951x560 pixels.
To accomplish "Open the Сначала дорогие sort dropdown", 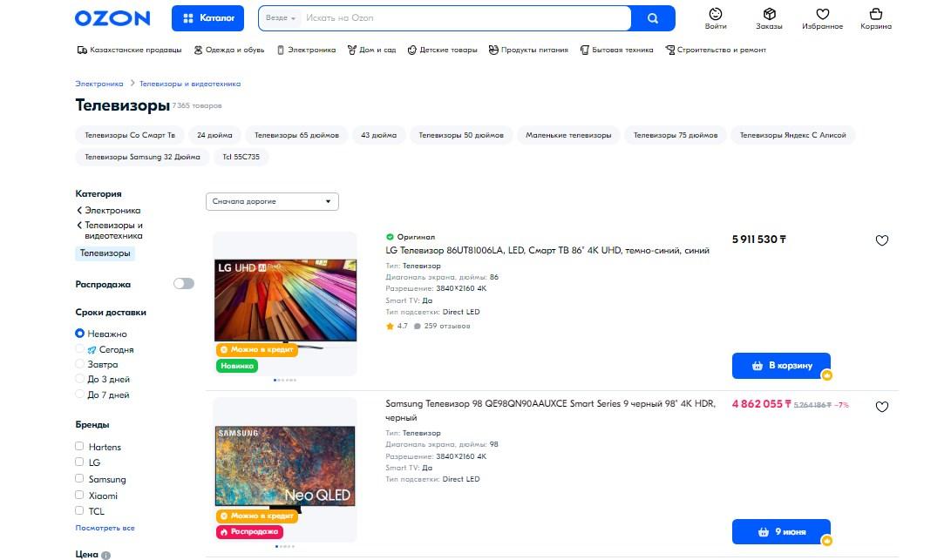I will 272,201.
